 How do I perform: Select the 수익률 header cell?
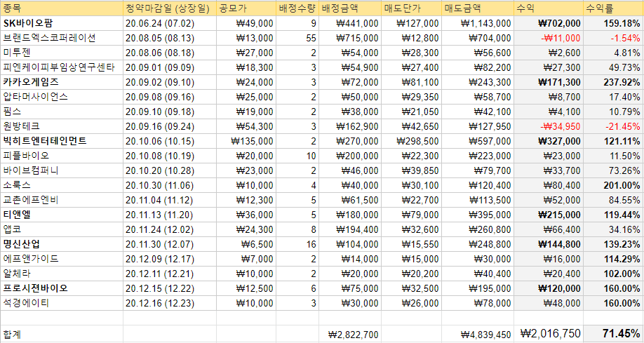tap(613, 8)
